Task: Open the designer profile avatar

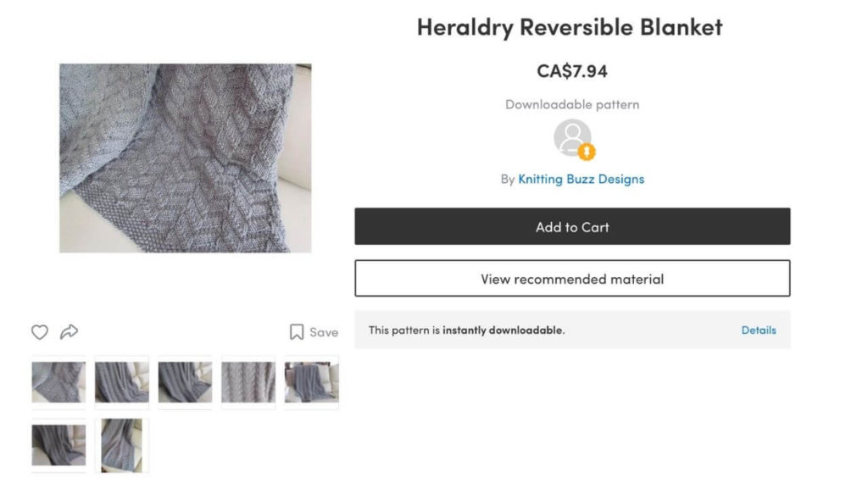Action: (572, 138)
